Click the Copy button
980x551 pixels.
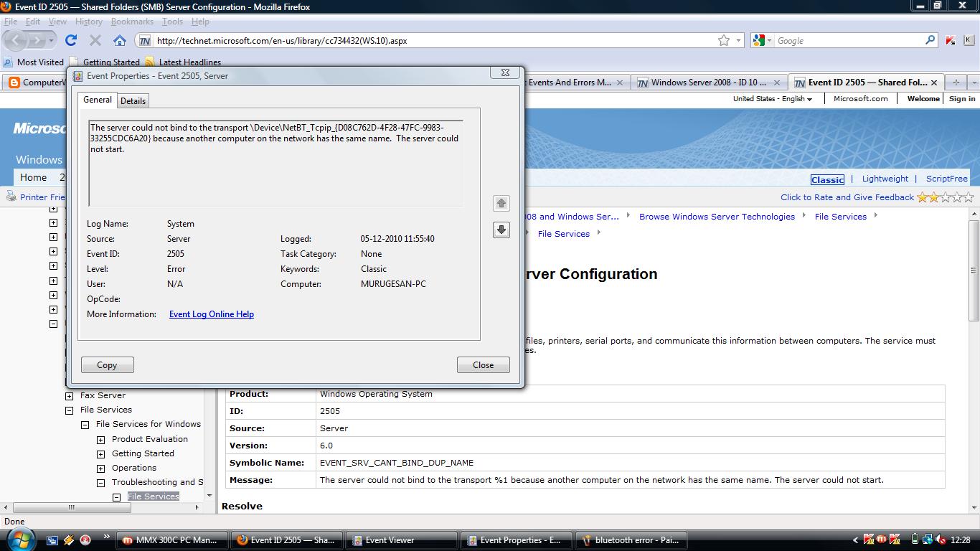point(107,365)
